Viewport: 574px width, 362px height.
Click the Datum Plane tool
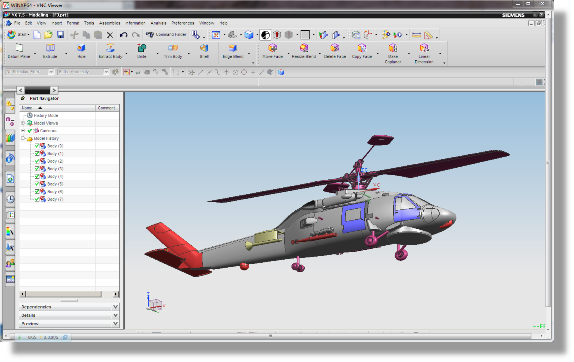[x=19, y=51]
